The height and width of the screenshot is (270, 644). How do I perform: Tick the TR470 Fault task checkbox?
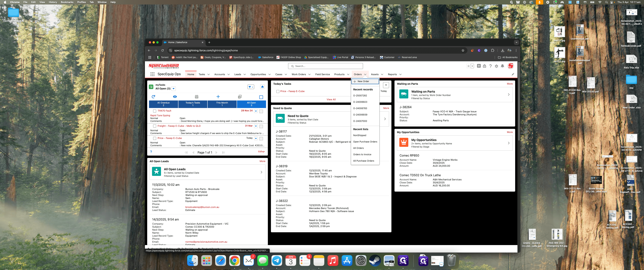point(154,111)
